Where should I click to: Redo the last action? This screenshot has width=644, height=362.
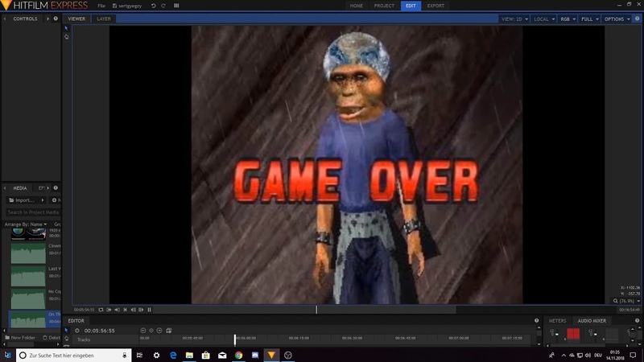click(x=163, y=6)
